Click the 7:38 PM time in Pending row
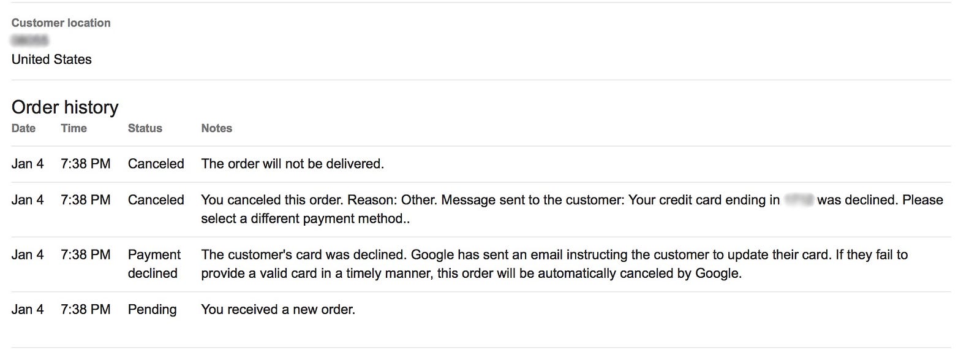Image resolution: width=980 pixels, height=349 pixels. (x=85, y=309)
